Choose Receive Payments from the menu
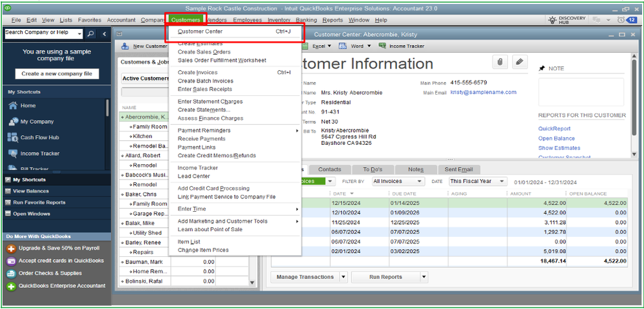This screenshot has height=309, width=644. pos(201,138)
